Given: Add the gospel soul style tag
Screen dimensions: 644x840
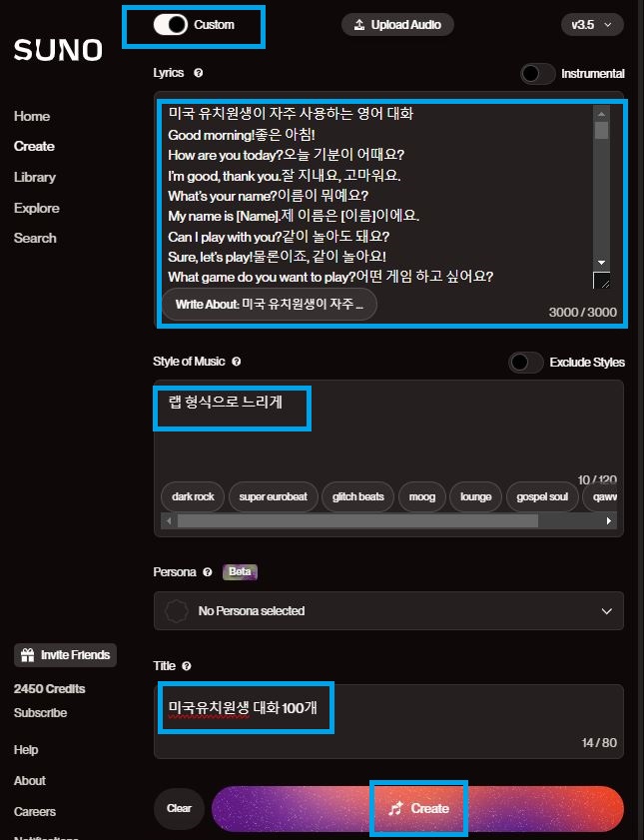Looking at the screenshot, I should click(x=542, y=496).
